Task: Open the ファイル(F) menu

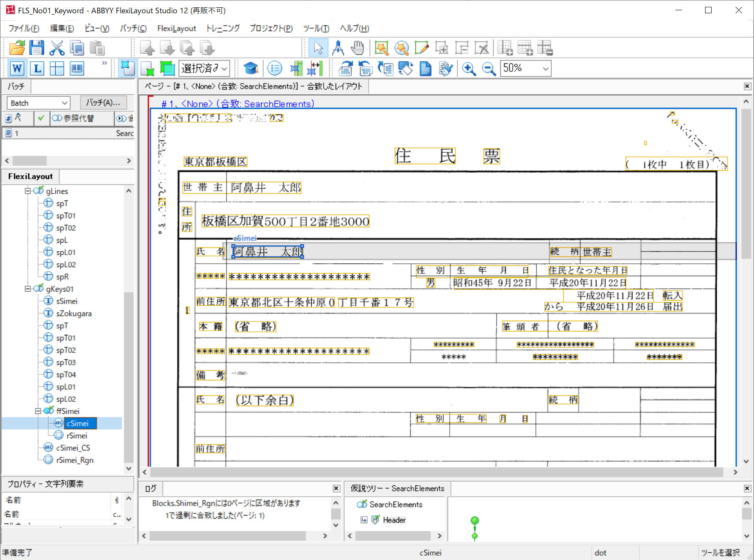Action: 24,28
